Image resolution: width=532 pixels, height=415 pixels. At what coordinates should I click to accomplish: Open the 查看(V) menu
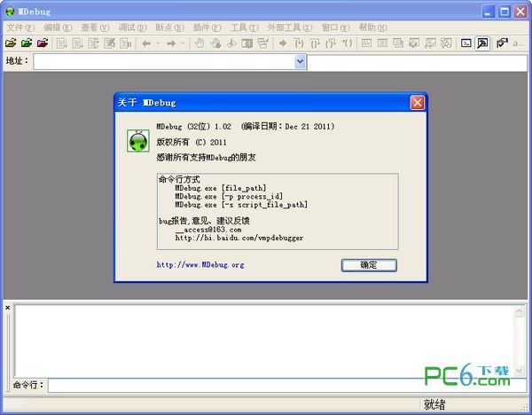click(96, 27)
